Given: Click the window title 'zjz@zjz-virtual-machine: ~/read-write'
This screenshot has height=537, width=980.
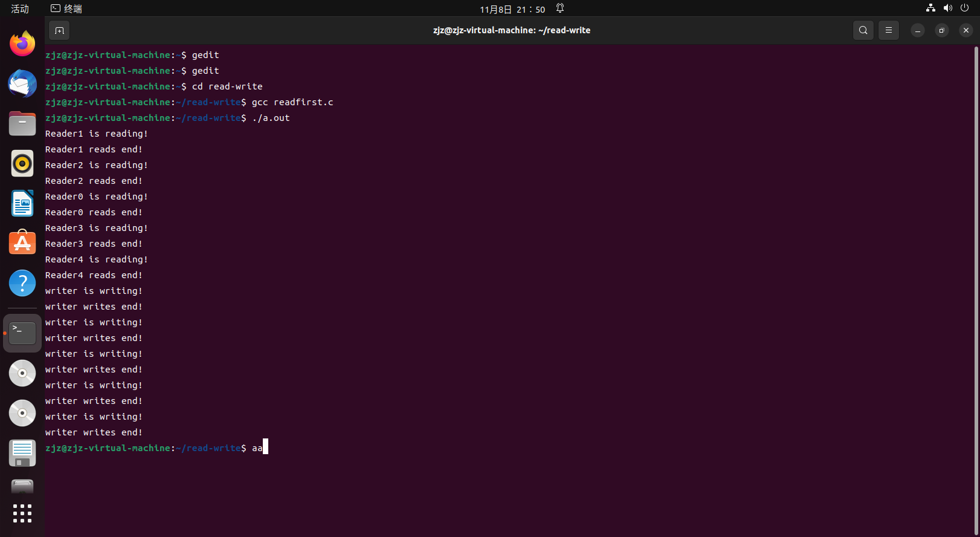Looking at the screenshot, I should [x=512, y=30].
